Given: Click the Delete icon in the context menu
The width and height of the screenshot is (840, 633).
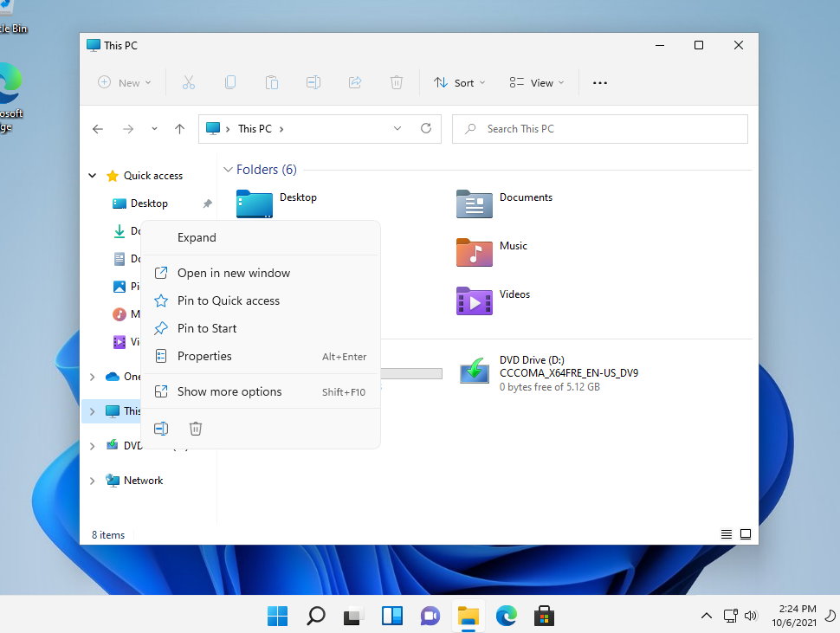Looking at the screenshot, I should (x=196, y=428).
